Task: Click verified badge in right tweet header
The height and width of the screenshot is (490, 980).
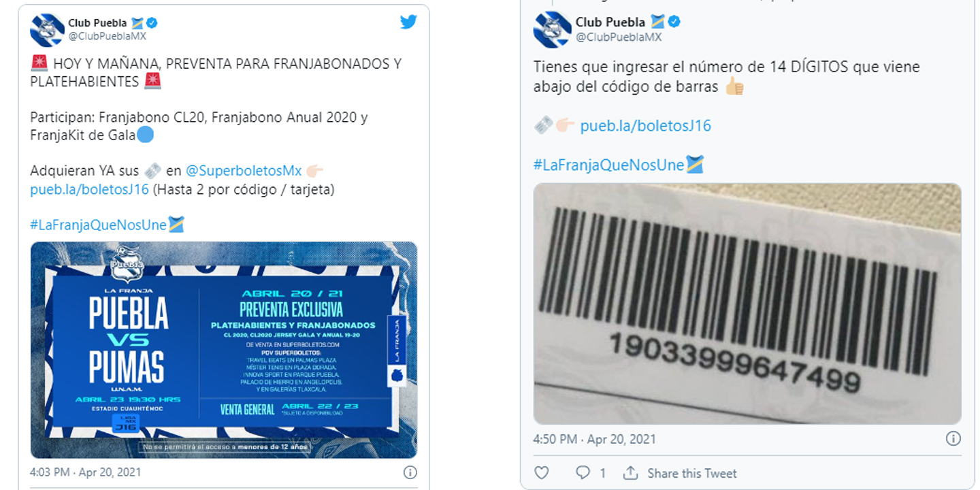Action: point(674,22)
